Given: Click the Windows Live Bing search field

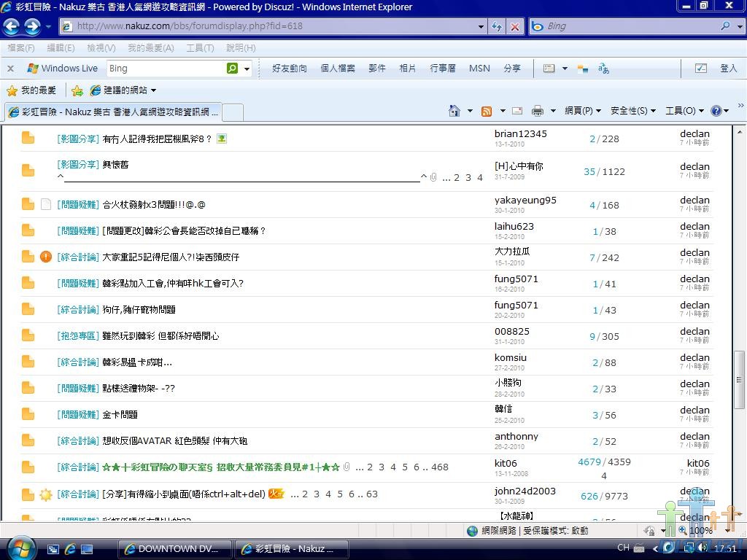Looking at the screenshot, I should tap(166, 68).
